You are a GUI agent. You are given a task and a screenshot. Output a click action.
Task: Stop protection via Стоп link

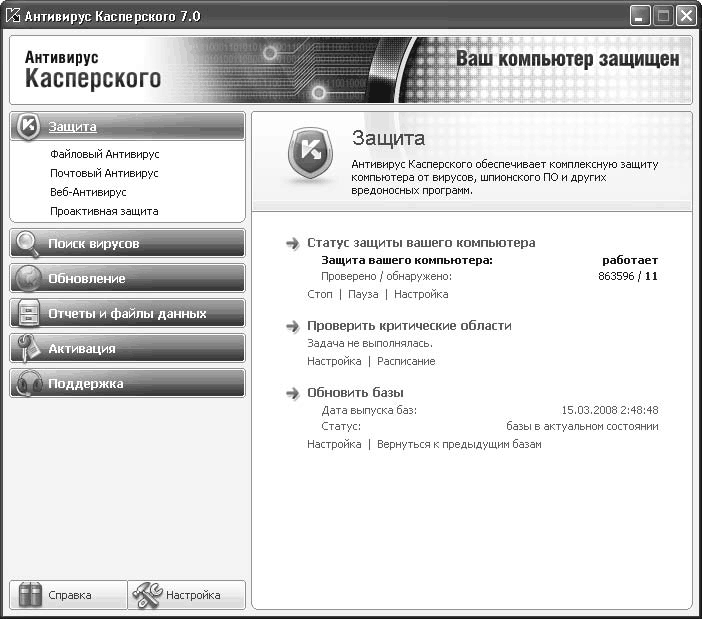coord(320,295)
